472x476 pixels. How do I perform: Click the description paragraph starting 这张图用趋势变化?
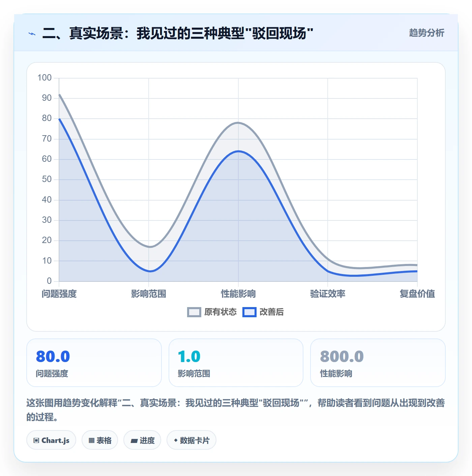coord(236,410)
